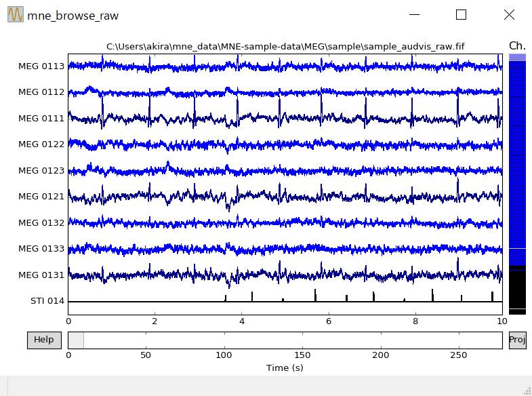Open the Proj projectors button
Viewport: 532px width, 396px height.
tap(517, 340)
